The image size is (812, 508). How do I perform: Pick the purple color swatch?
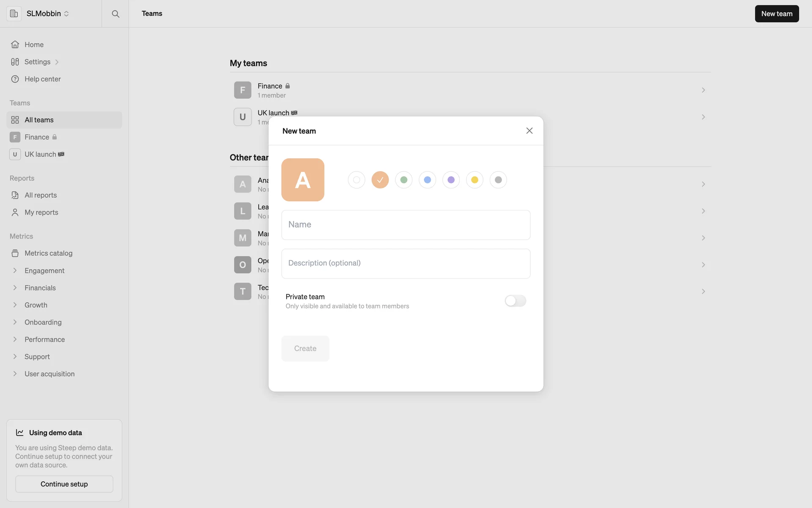(x=451, y=180)
